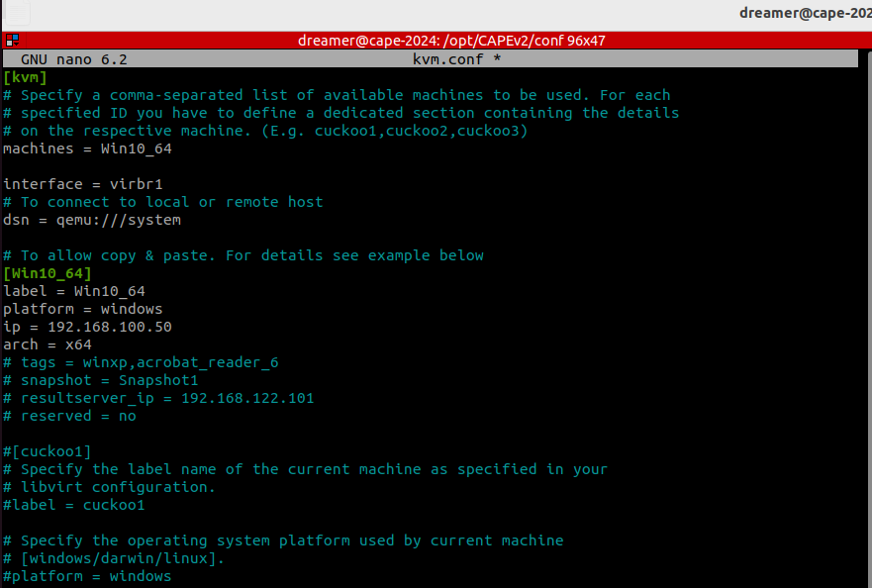
Task: Click the interface = virbr1 line
Action: click(83, 184)
